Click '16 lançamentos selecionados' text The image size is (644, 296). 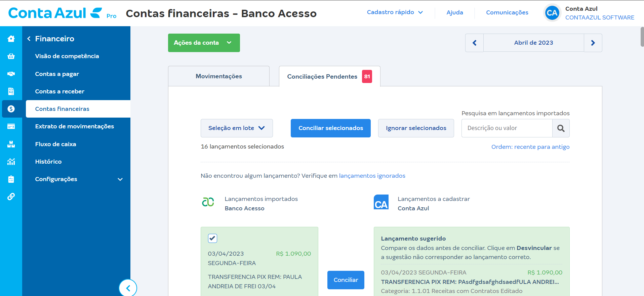click(242, 146)
